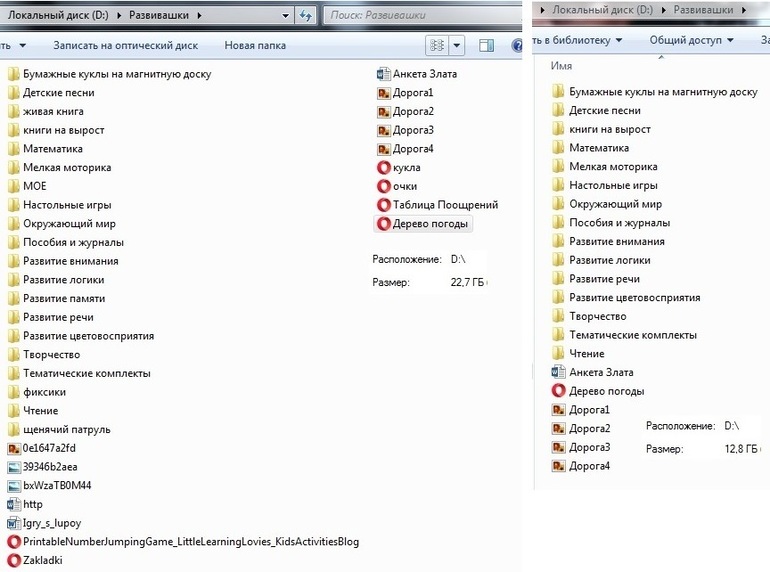
Task: Click the refresh button beside the address bar
Action: pos(305,15)
